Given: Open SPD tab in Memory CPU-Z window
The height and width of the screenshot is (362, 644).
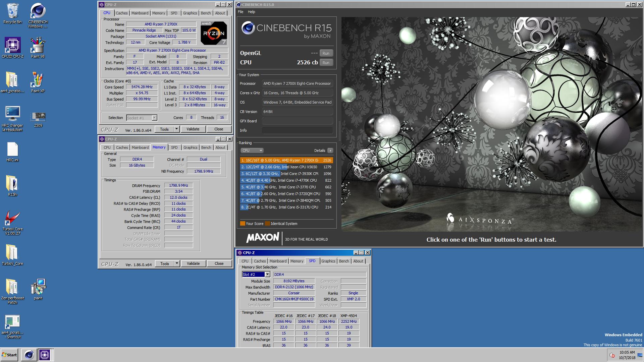Looking at the screenshot, I should [174, 147].
